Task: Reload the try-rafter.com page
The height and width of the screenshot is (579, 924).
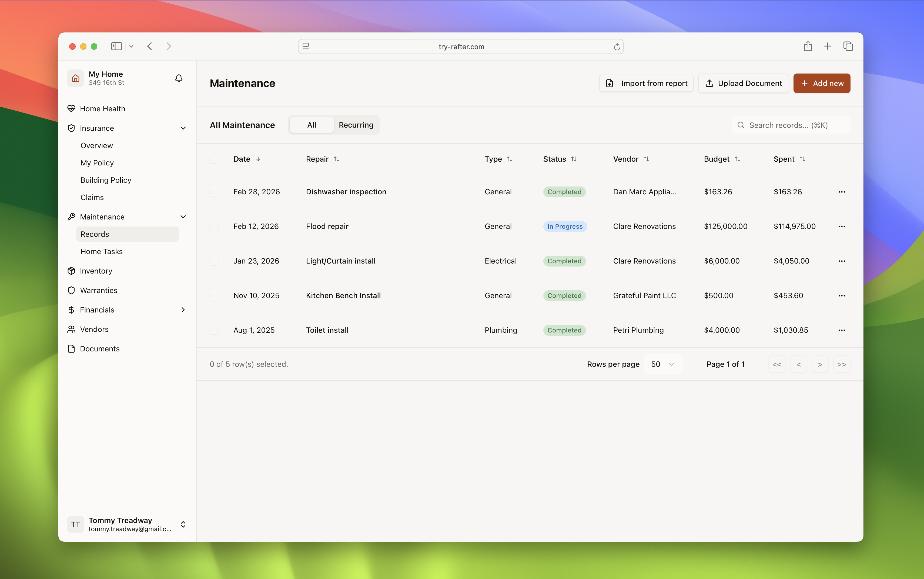Action: (617, 47)
